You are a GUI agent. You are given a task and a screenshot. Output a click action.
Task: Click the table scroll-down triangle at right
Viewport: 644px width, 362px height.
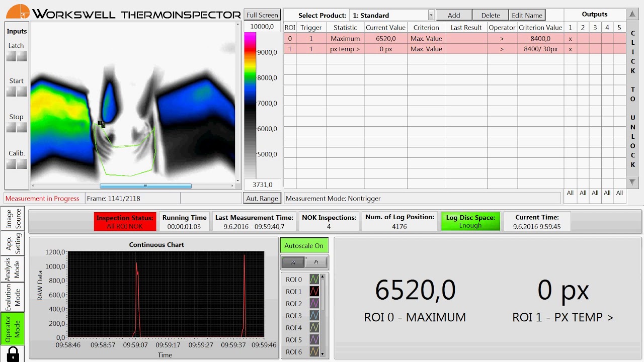tap(633, 182)
